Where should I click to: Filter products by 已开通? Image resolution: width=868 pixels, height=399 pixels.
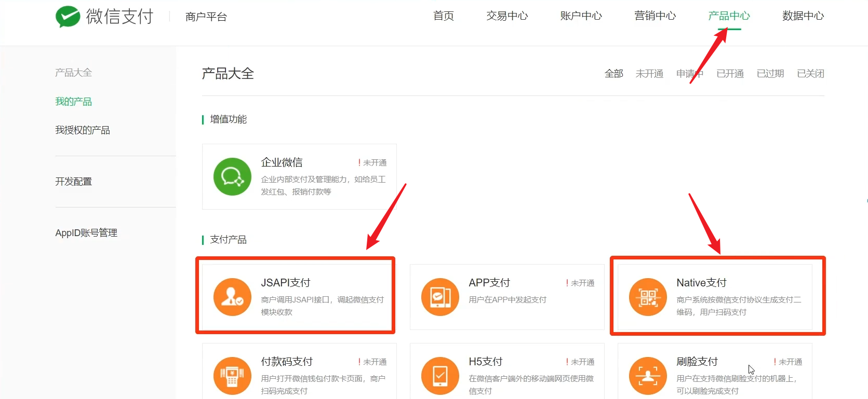730,74
